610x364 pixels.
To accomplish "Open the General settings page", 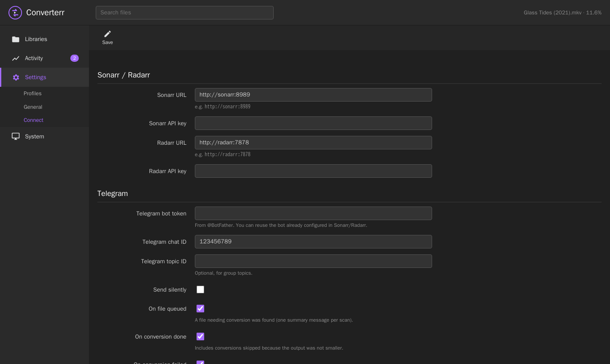I will pos(33,107).
